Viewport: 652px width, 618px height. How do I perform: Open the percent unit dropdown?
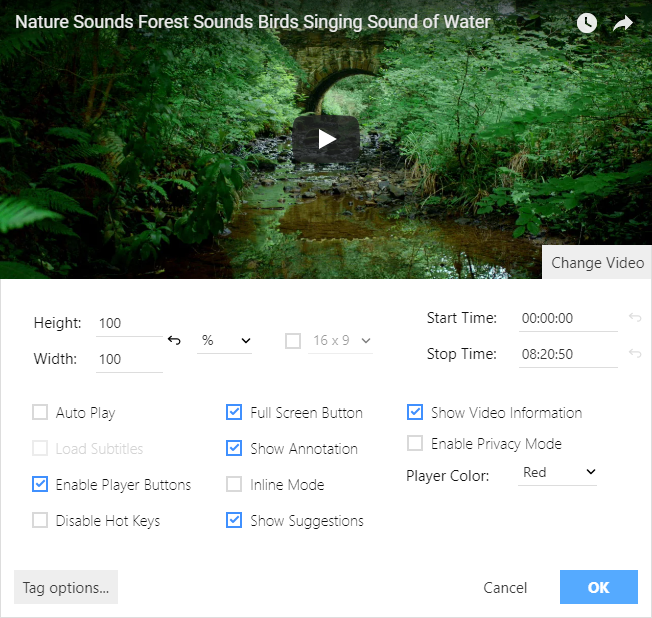click(225, 341)
